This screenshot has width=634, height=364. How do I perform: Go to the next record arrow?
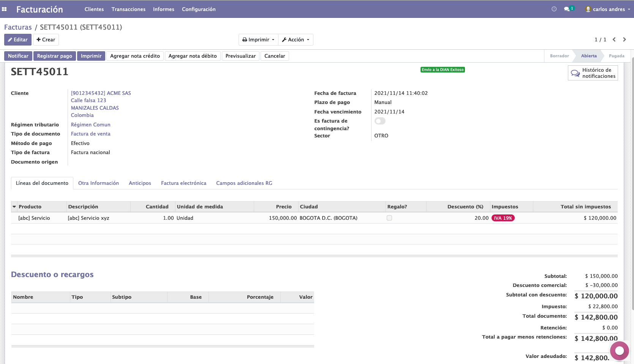(x=624, y=39)
